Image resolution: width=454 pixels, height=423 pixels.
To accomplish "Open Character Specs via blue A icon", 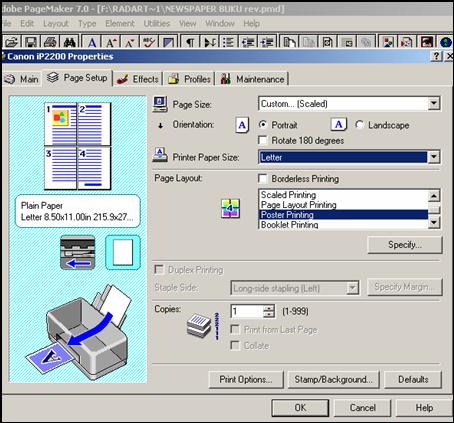I will 92,42.
